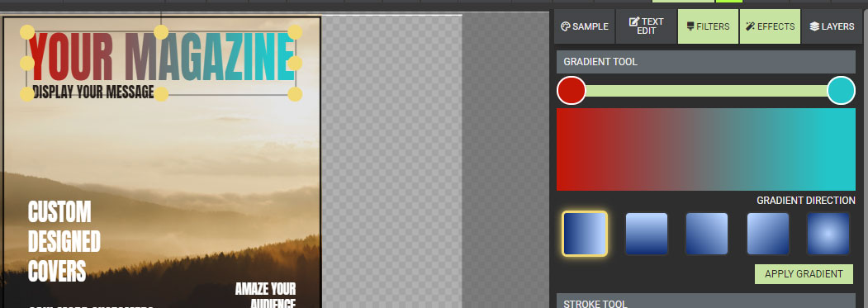Viewport: 868px width, 308px height.
Task: Click the GRADIENT DIRECTION label
Action: pos(806,201)
